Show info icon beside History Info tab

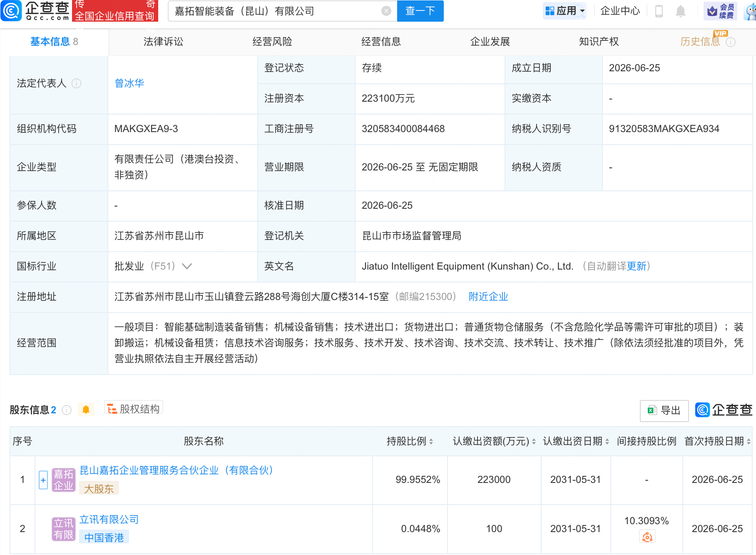coord(731,42)
